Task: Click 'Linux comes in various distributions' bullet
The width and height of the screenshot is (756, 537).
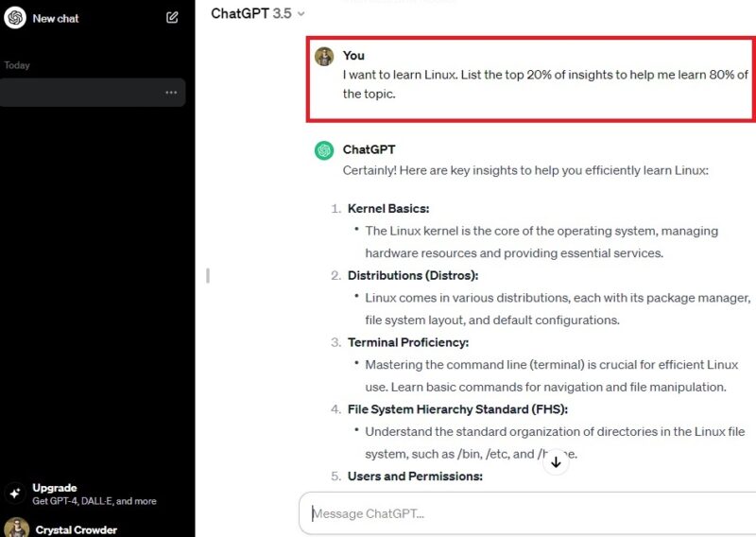Action: tap(558, 309)
